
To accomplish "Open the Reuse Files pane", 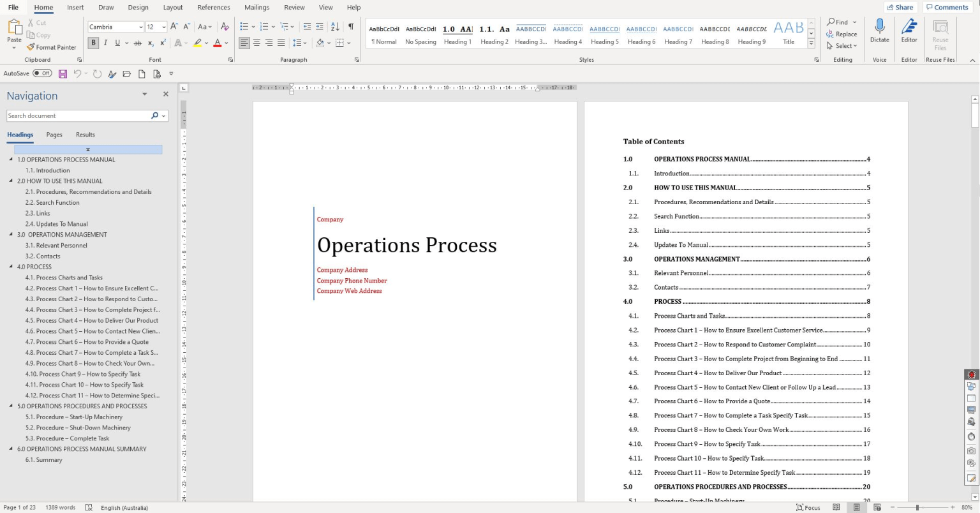I will [940, 34].
